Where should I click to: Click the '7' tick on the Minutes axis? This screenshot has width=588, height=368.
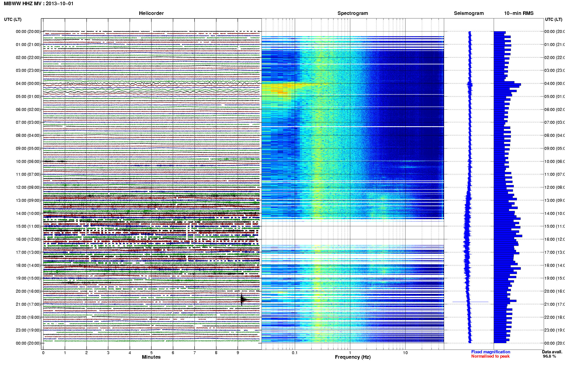tap(195, 353)
